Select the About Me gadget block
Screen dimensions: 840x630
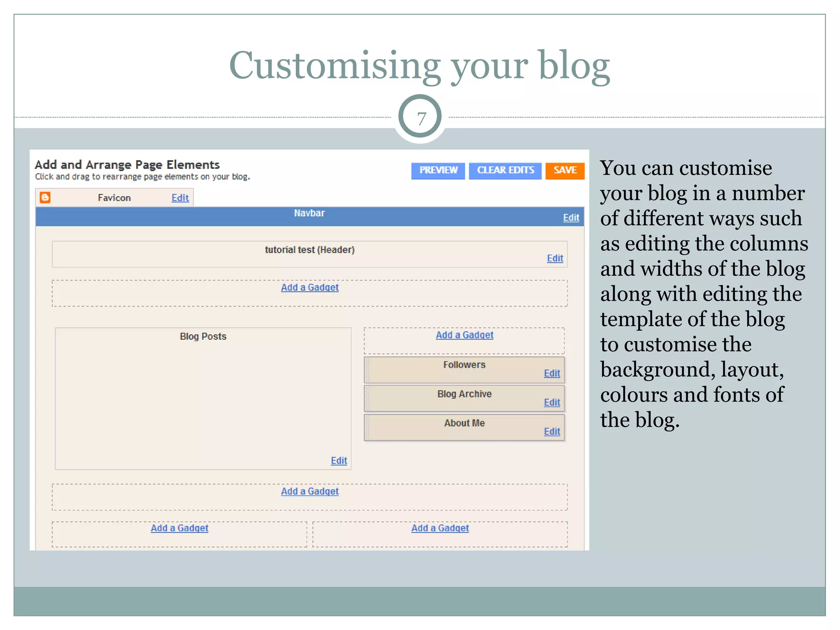pos(464,428)
